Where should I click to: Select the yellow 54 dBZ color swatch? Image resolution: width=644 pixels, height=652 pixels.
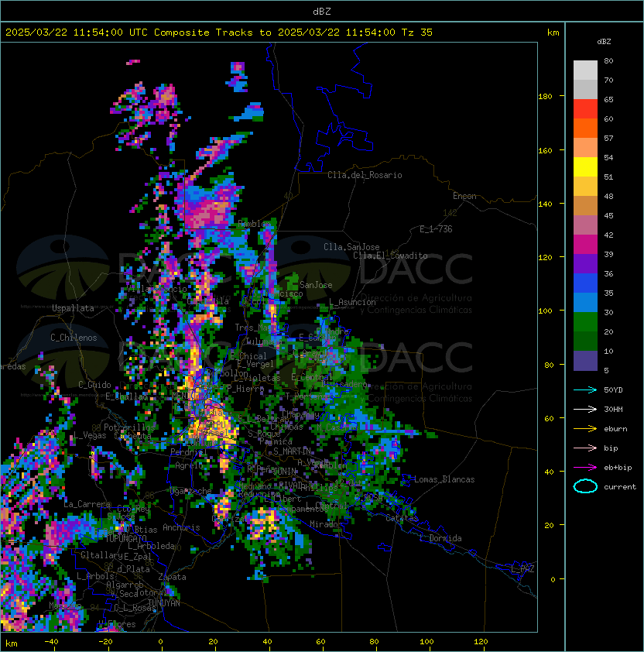click(585, 167)
